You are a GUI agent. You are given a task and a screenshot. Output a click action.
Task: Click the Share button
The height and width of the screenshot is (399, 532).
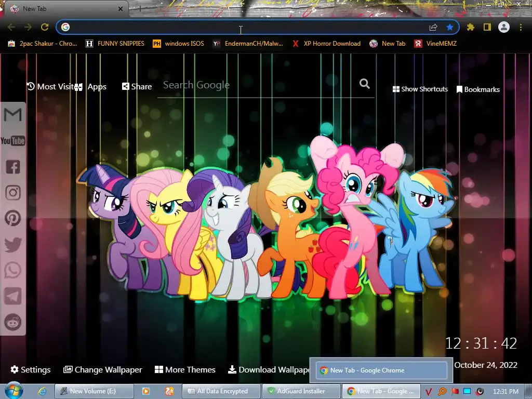[137, 87]
